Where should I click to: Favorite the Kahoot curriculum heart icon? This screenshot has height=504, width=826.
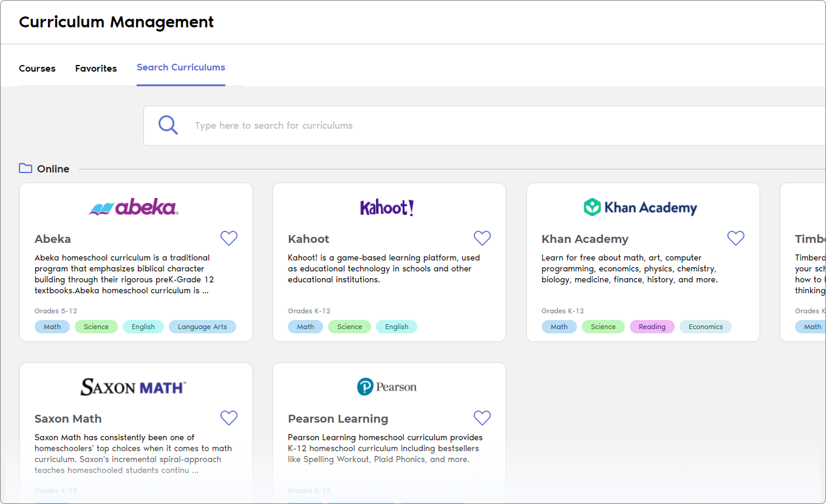tap(482, 238)
